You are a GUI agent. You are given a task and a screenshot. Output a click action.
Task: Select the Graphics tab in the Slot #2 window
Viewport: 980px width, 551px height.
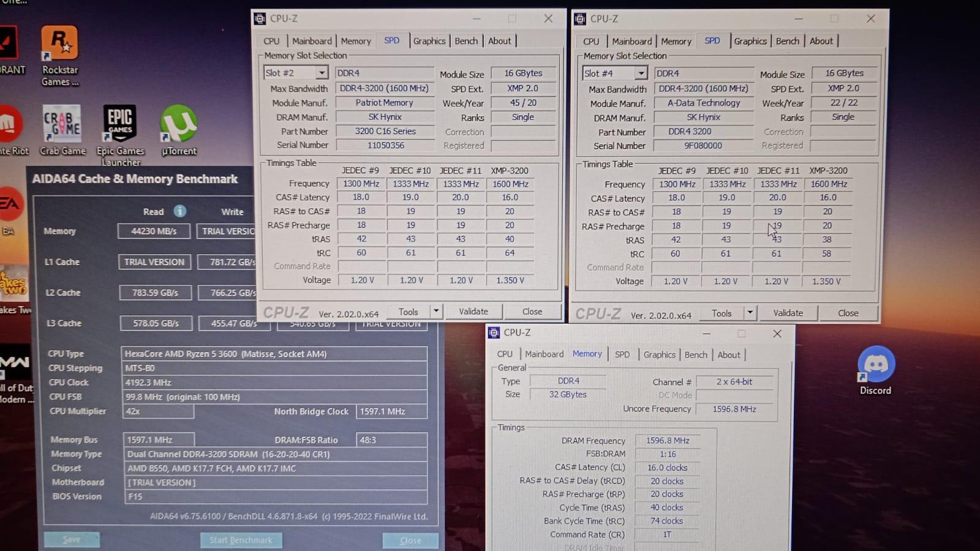tap(429, 41)
